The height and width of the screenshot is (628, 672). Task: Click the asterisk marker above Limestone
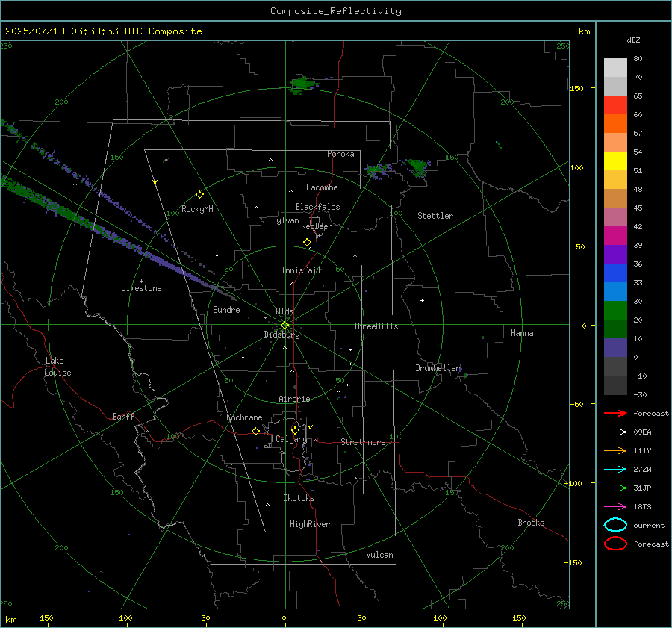click(141, 282)
